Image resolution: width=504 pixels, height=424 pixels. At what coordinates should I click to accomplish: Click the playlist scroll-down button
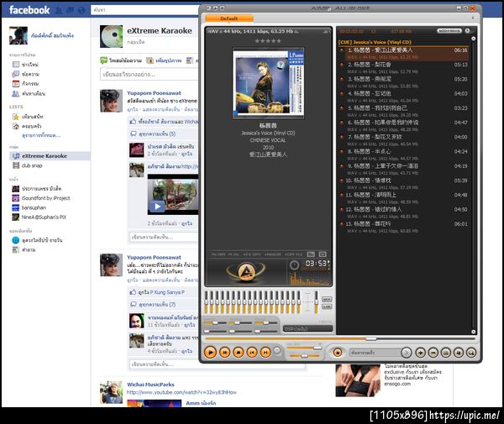pos(473,332)
